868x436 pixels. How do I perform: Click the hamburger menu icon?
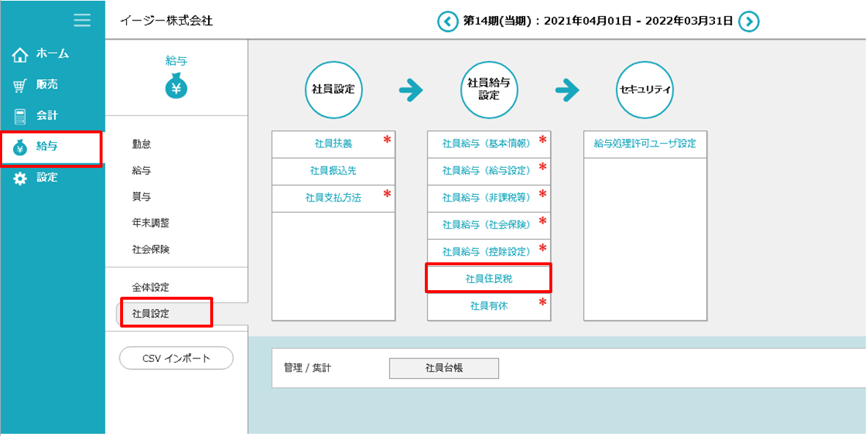coord(82,20)
